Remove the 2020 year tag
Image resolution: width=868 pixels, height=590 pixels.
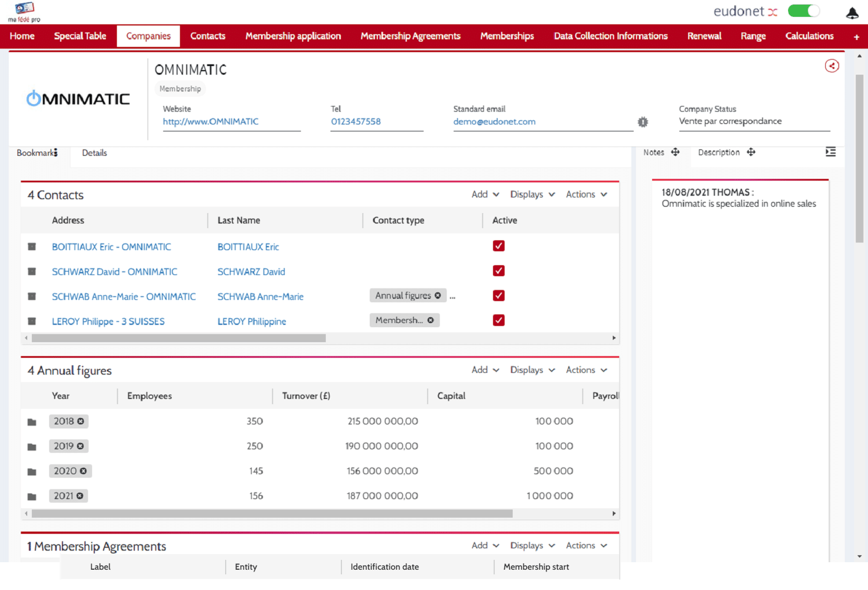tap(83, 471)
